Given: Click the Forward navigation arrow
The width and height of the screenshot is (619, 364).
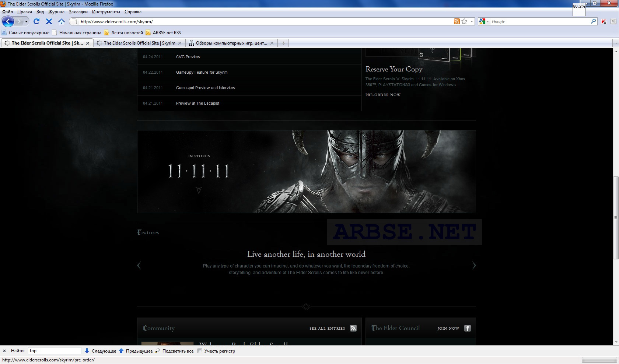Looking at the screenshot, I should (x=19, y=21).
